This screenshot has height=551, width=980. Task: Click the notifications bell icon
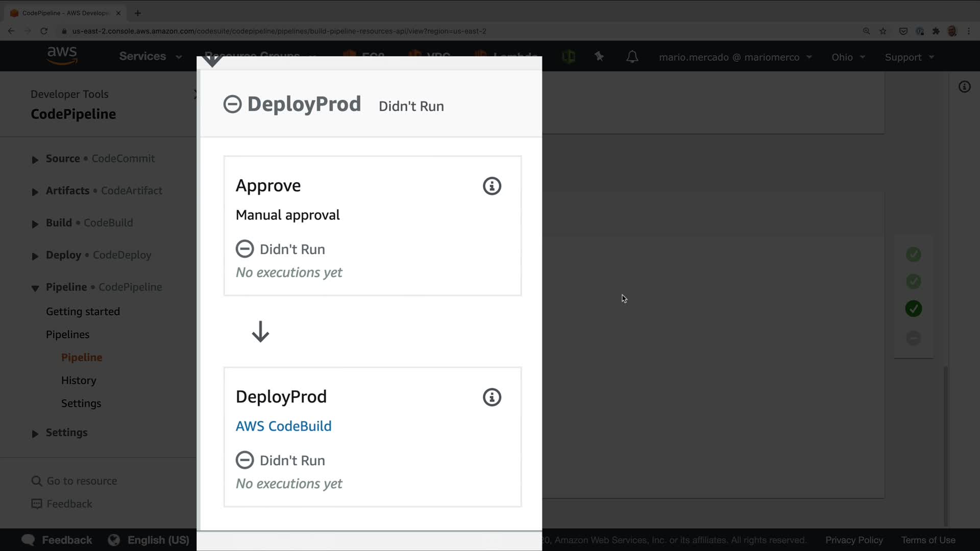pos(632,57)
